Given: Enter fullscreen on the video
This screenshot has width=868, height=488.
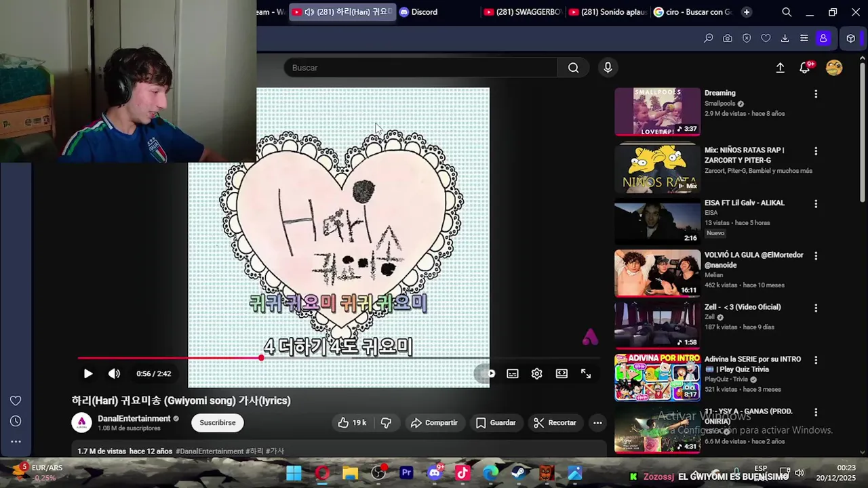Looking at the screenshot, I should click(586, 373).
